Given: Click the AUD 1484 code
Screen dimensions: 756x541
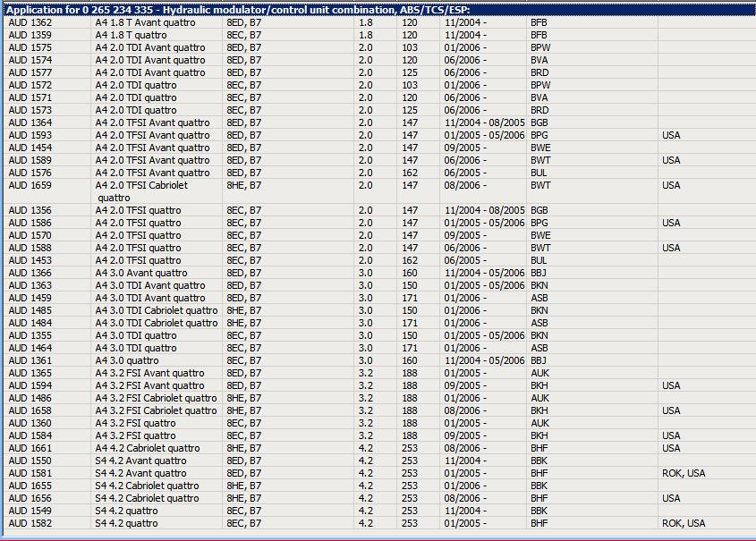Looking at the screenshot, I should click(x=30, y=323).
